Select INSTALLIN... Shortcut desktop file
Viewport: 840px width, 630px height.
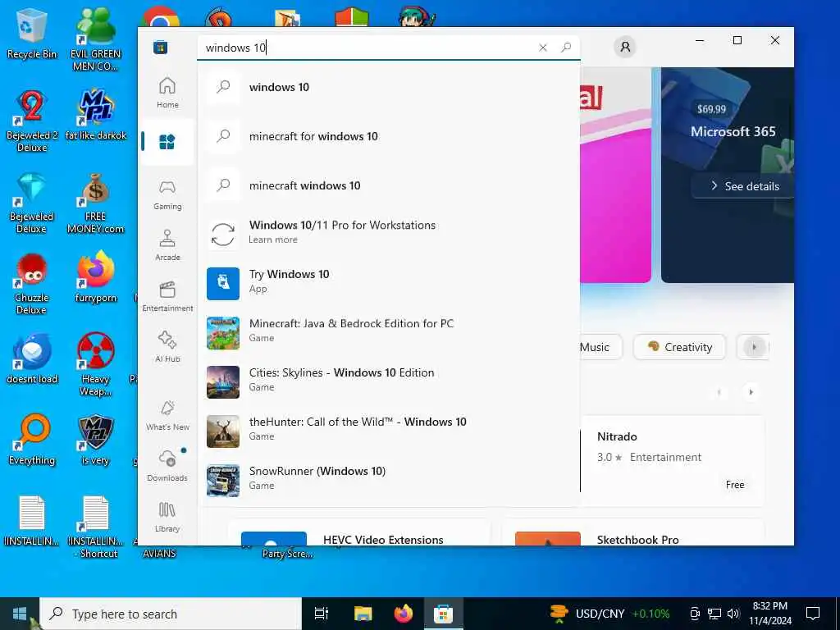[95, 527]
